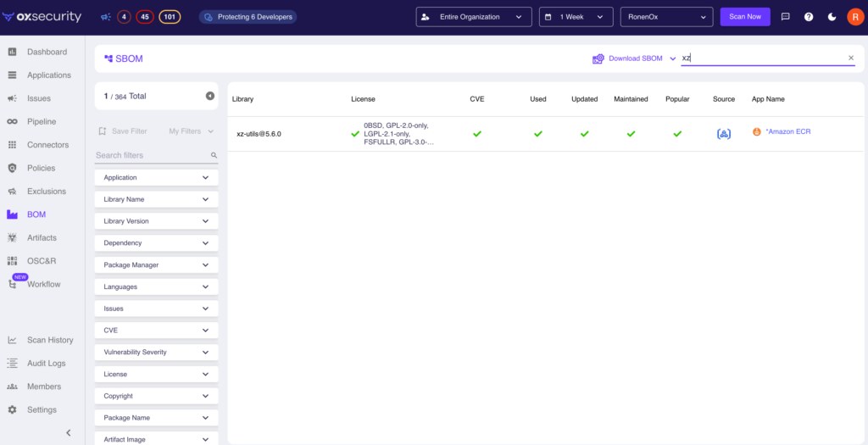The image size is (868, 445).
Task: Expand the Package Manager filter
Action: [x=156, y=264]
